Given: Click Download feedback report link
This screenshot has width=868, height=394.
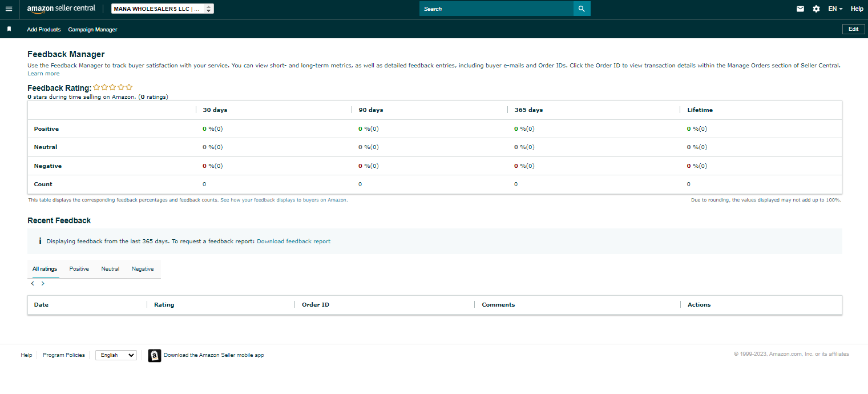Looking at the screenshot, I should 293,241.
